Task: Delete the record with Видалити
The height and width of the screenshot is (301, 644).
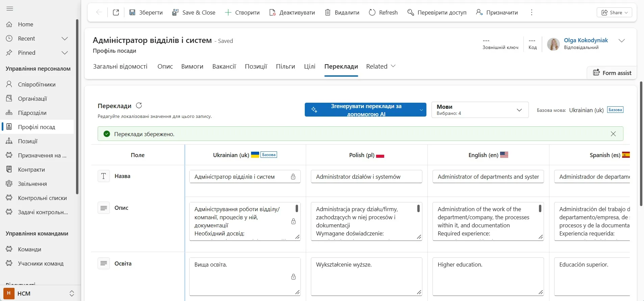Action: tap(342, 12)
